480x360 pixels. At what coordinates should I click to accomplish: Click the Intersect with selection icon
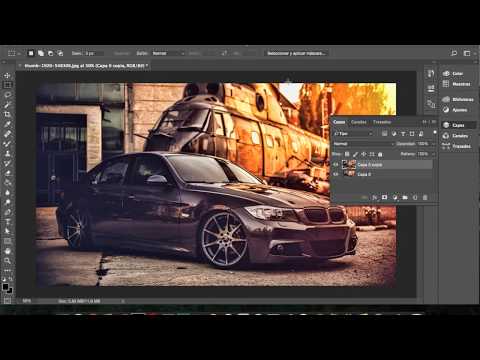60,53
